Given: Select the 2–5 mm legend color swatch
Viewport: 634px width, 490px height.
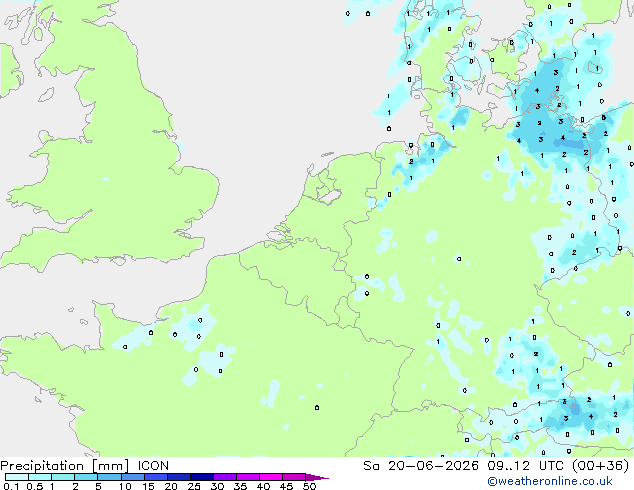Looking at the screenshot, I should 86,477.
